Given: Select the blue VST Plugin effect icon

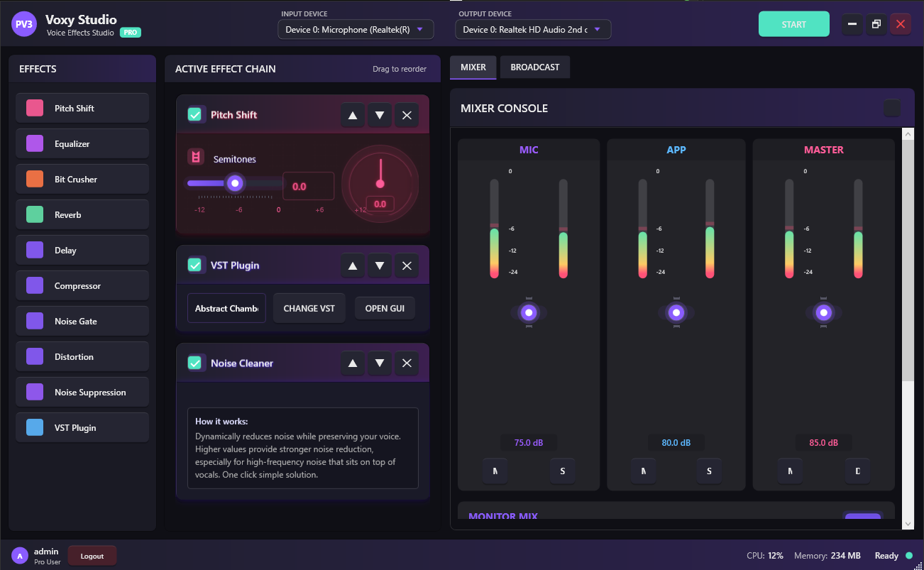Looking at the screenshot, I should tap(35, 427).
